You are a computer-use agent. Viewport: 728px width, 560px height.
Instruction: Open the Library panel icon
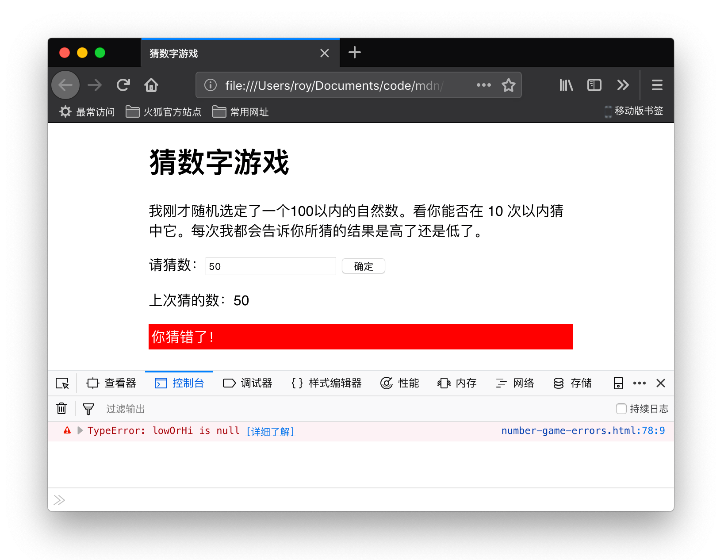click(x=566, y=85)
